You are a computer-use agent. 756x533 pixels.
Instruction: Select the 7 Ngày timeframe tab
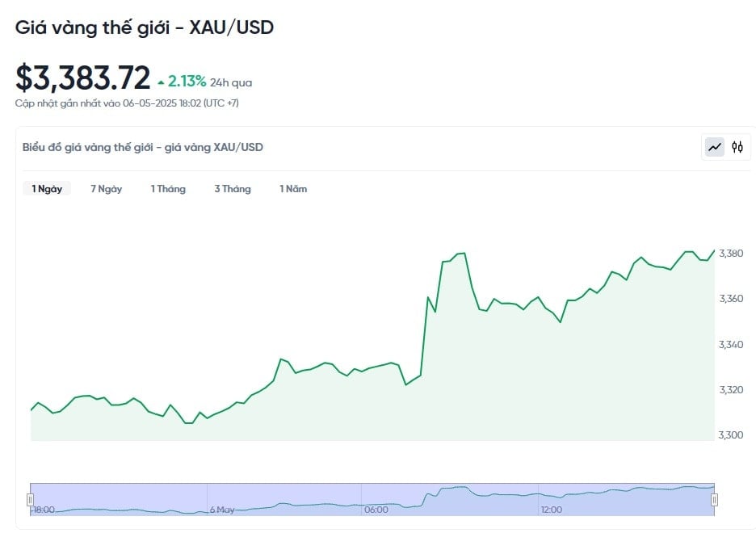(106, 189)
